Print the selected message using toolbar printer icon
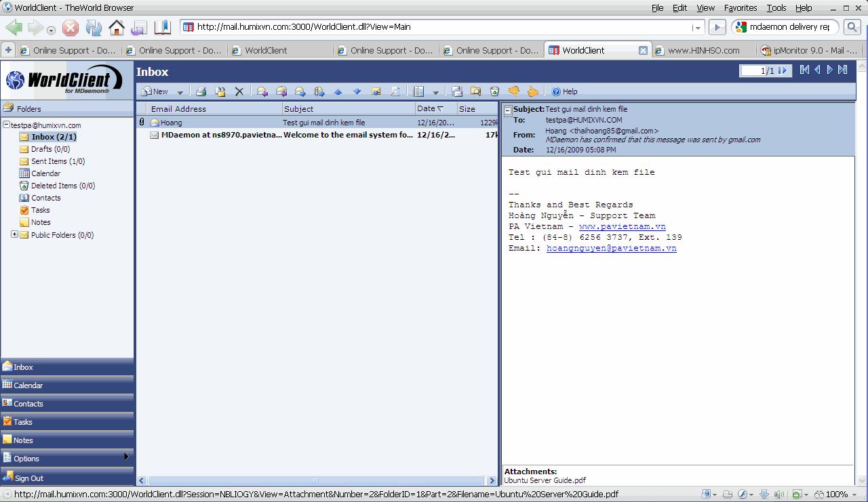 click(201, 91)
